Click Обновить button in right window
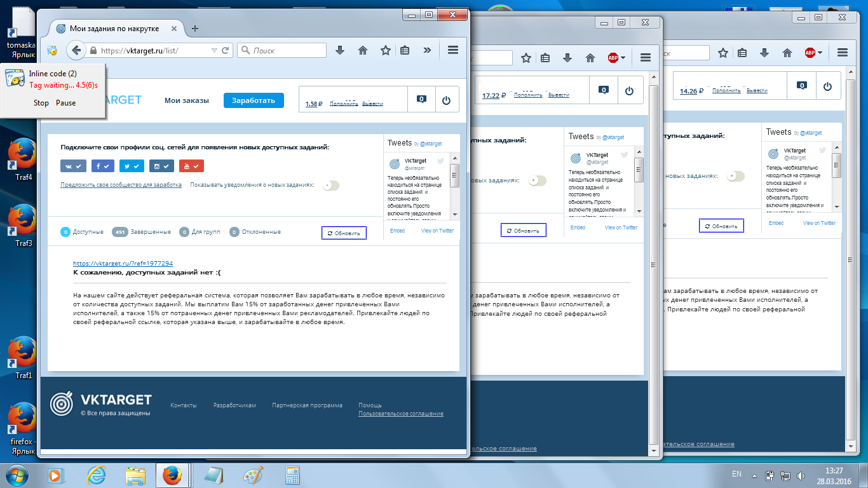Viewport: 868px width, 488px height. point(721,226)
